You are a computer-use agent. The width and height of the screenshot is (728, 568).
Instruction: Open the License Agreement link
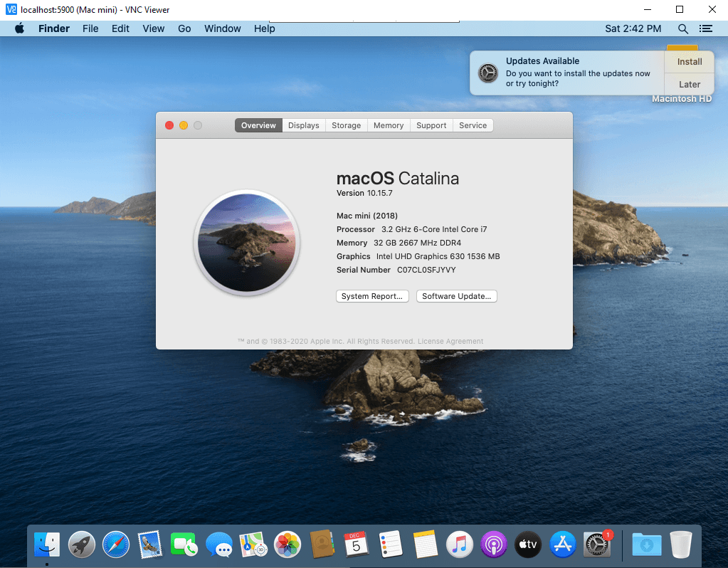pos(450,342)
